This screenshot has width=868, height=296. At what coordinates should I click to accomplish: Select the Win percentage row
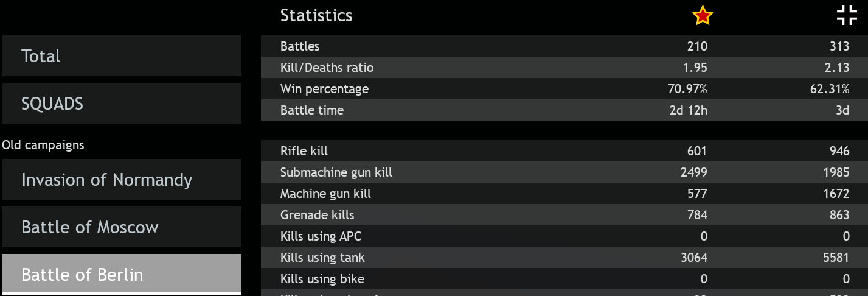(564, 88)
